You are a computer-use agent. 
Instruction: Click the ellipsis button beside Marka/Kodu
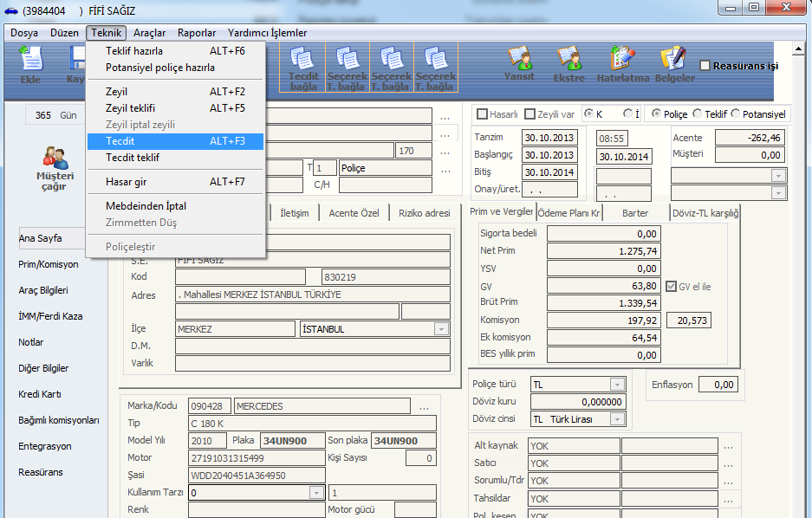(x=424, y=406)
